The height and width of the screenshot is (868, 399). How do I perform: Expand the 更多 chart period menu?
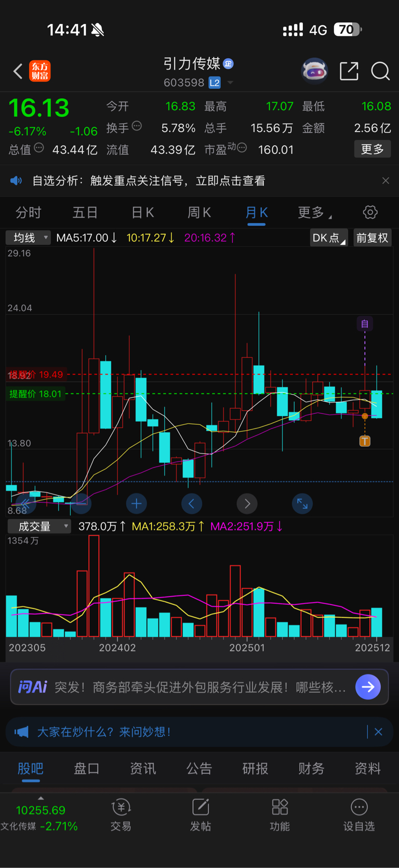tap(314, 213)
